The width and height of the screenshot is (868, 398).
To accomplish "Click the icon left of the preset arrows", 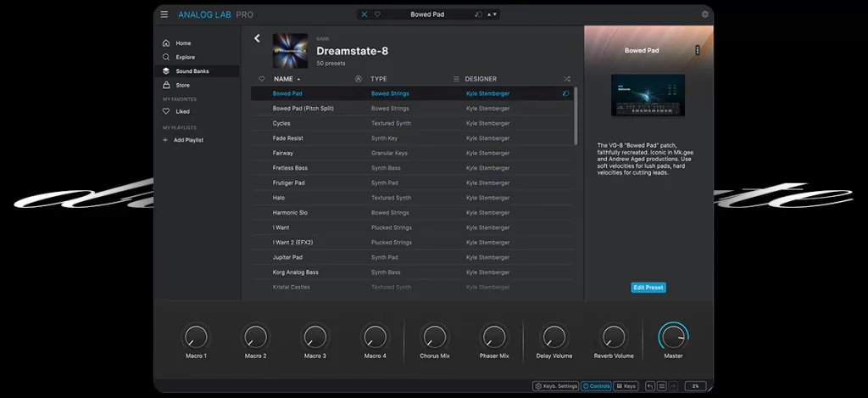I will (478, 14).
